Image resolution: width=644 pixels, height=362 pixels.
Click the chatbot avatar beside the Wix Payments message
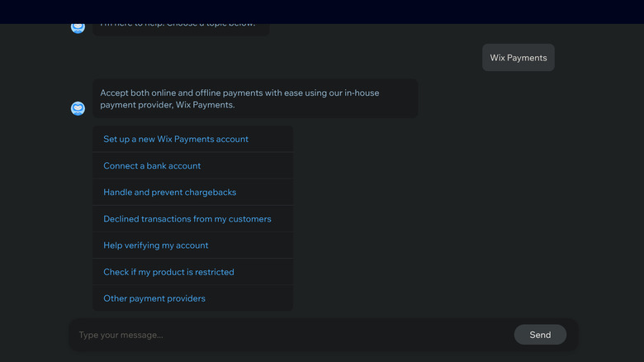click(78, 108)
